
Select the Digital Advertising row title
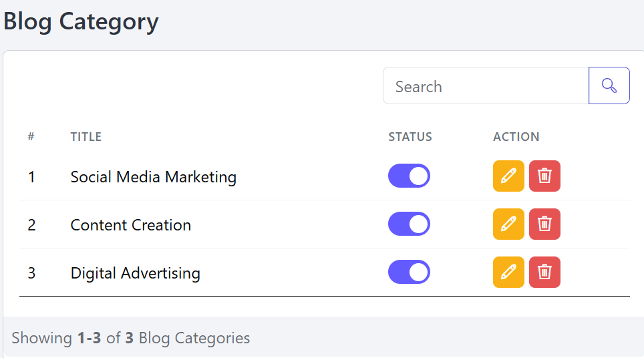pos(135,273)
